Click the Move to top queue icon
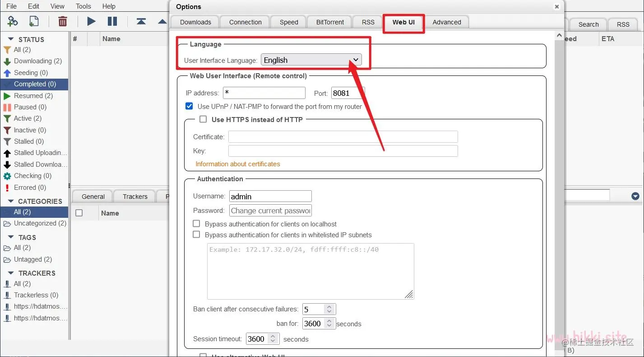 (141, 21)
